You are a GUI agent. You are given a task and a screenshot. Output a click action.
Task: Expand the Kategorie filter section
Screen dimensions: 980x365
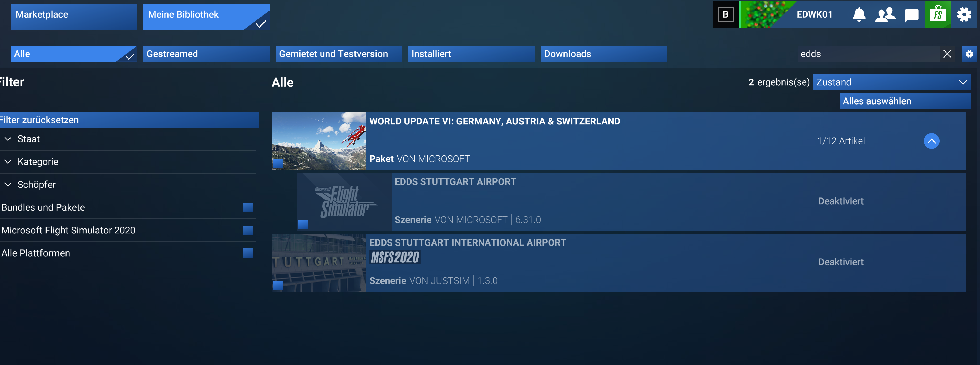[x=128, y=162]
